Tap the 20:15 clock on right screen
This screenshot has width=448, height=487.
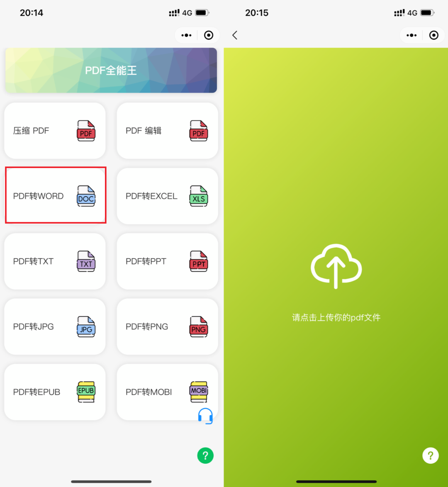tap(257, 13)
